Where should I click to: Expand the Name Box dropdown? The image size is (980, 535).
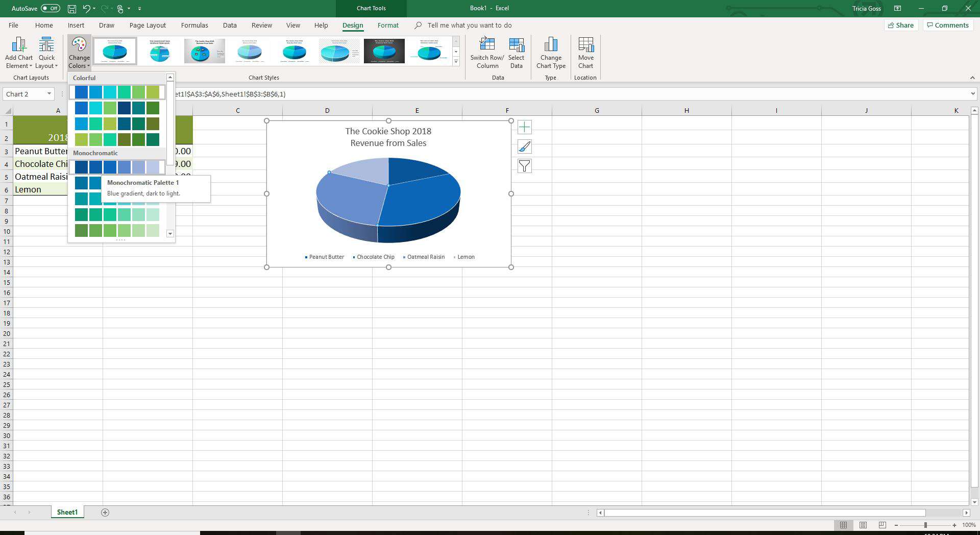pos(49,94)
